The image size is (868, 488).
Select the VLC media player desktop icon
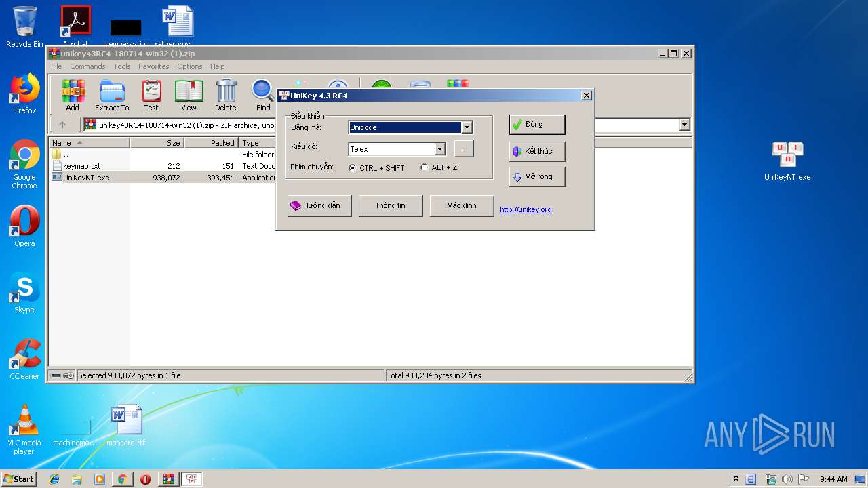24,430
